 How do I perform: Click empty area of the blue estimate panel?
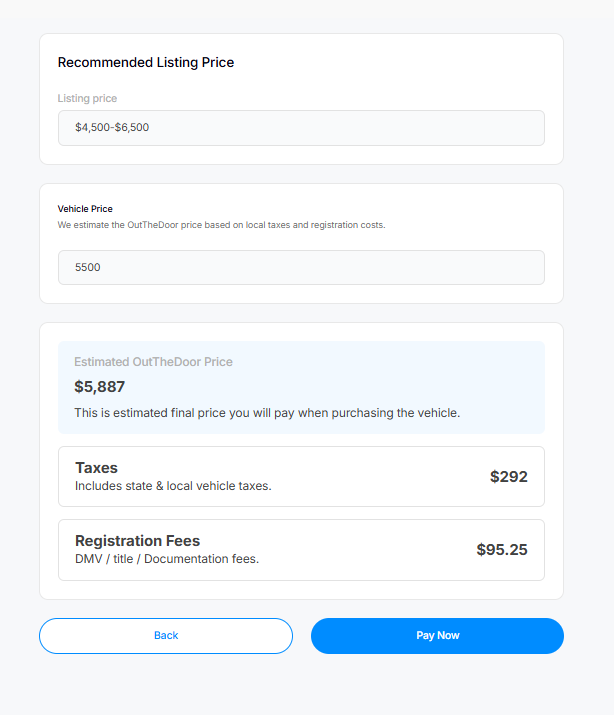(x=400, y=375)
